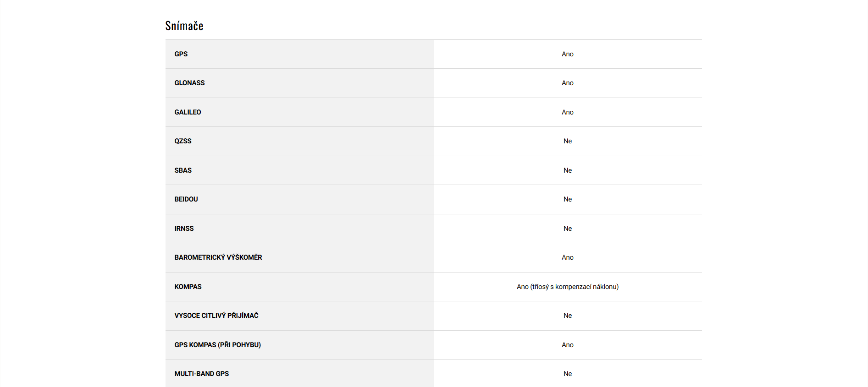Viewport: 868px width, 387px height.
Task: Click the Vysoce citlivý přijímač label
Action: pyautogui.click(x=216, y=316)
